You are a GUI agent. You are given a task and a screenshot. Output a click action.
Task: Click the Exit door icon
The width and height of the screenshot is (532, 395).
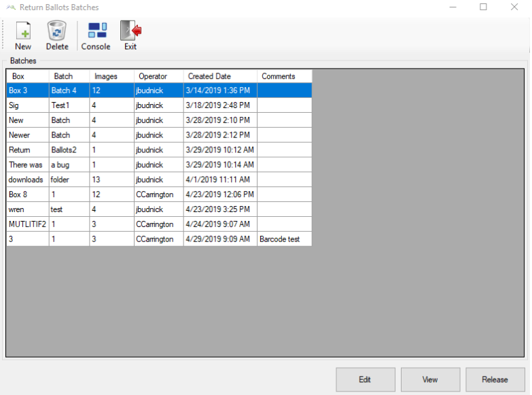coord(130,31)
